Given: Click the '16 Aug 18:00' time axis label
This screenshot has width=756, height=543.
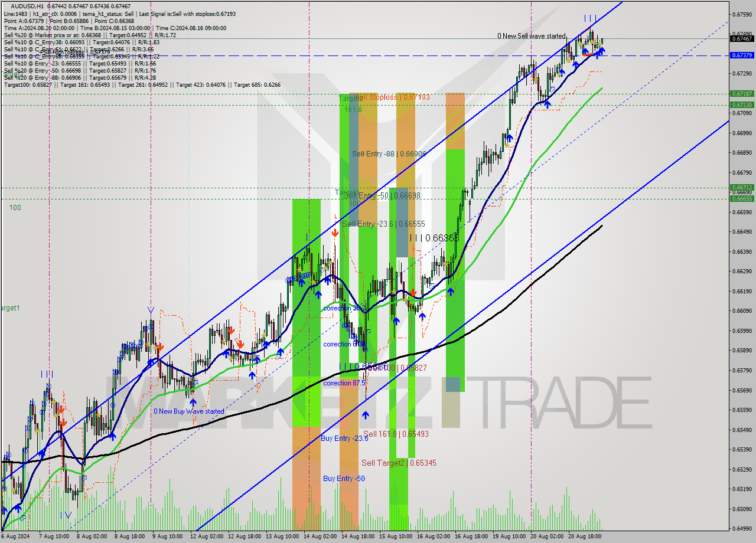Looking at the screenshot, I should (x=471, y=537).
